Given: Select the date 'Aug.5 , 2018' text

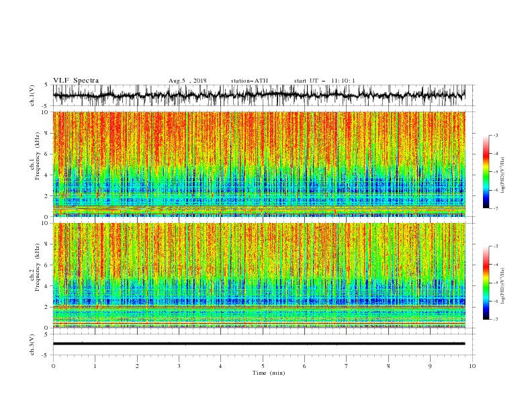Looking at the screenshot, I should point(187,81).
